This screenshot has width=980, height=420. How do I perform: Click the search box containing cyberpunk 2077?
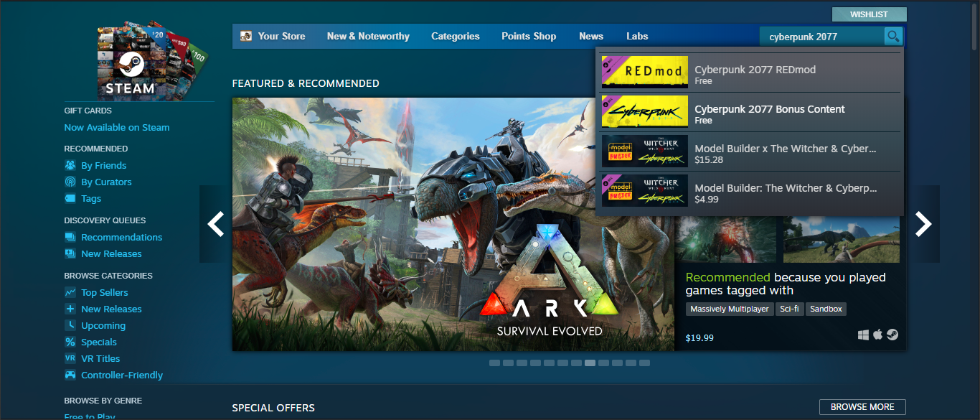click(x=823, y=37)
